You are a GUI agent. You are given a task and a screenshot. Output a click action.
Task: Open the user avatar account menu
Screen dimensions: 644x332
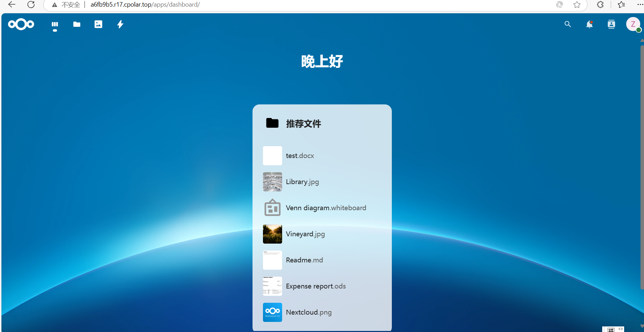[x=633, y=24]
